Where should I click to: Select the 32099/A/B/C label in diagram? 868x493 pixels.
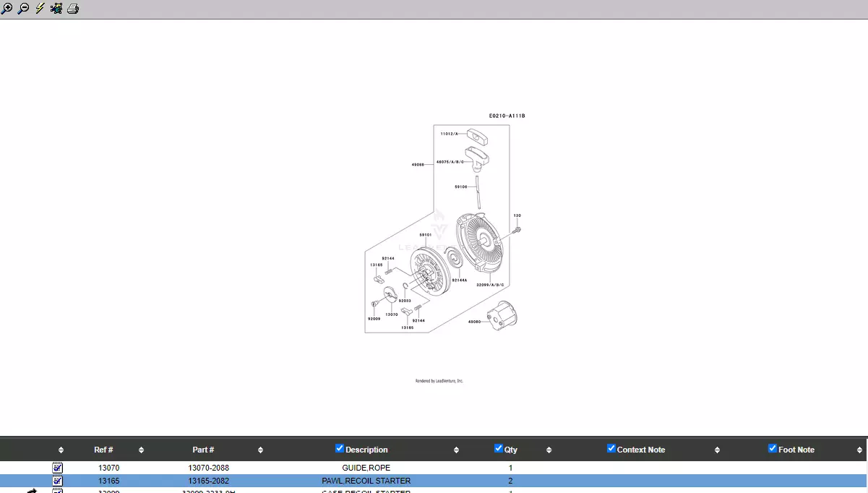pyautogui.click(x=489, y=285)
